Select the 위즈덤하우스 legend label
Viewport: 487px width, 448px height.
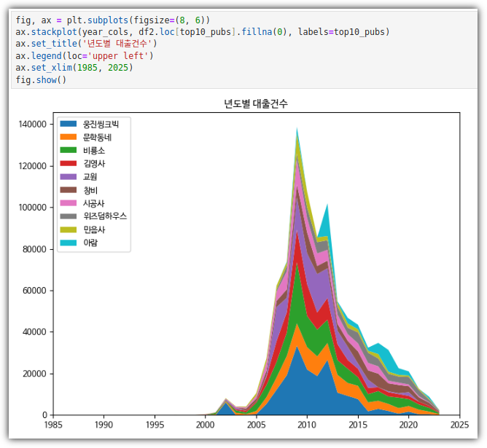tap(105, 216)
